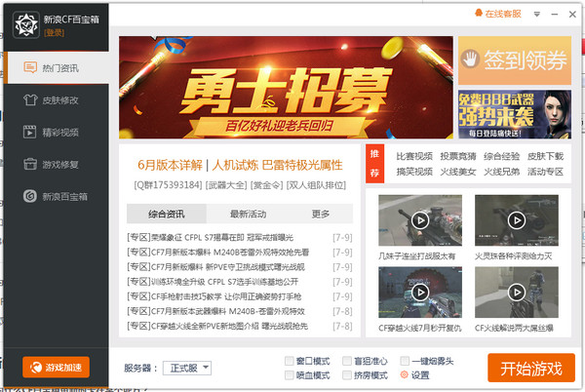Click the 新浪CF百宝箱 logo badge
This screenshot has width=585, height=392.
[25, 25]
